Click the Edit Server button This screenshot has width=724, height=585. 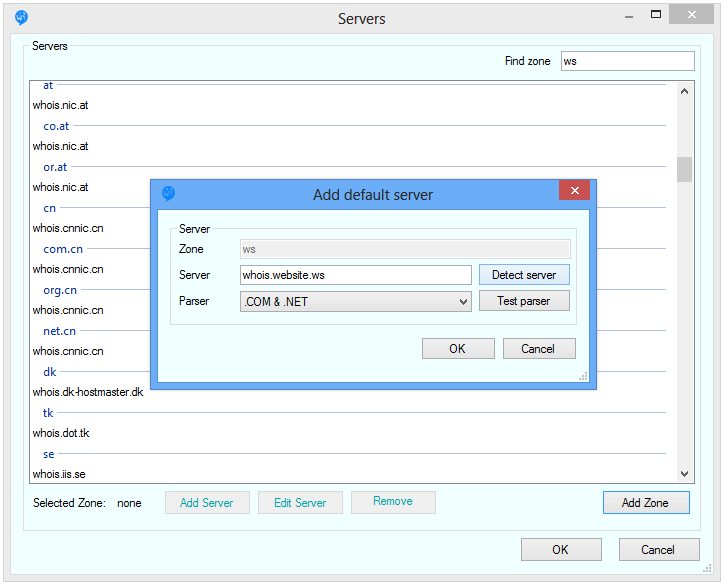[x=300, y=502]
